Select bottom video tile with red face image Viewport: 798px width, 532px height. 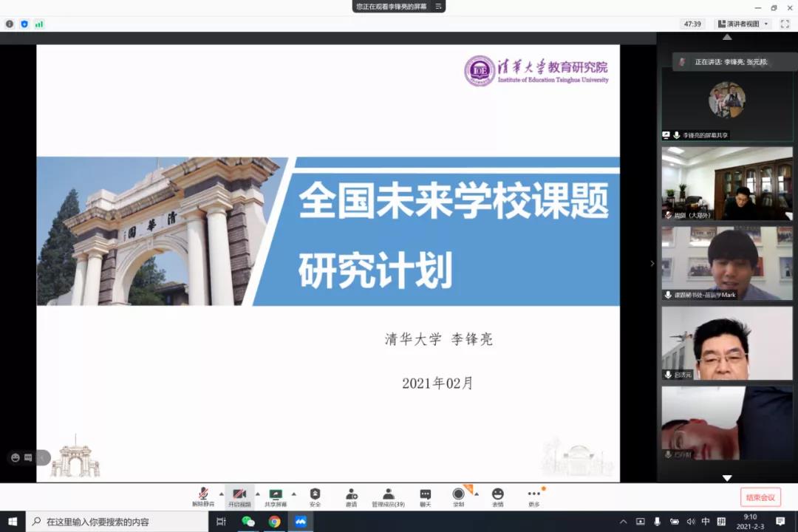[727, 423]
